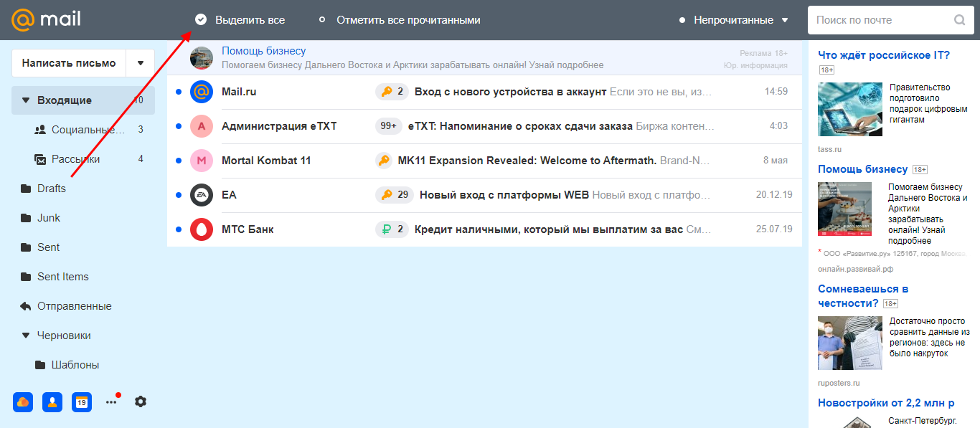Open dropdown arrow next to Написать письмо

tap(141, 63)
